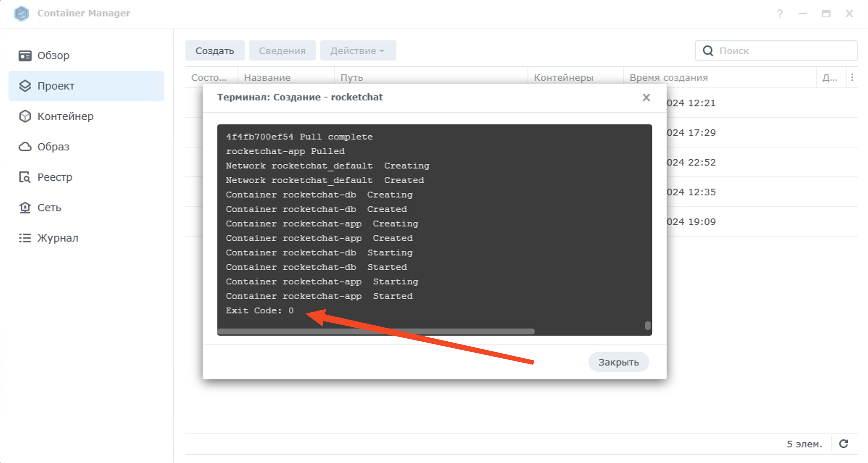Minimize the Container Manager window
Image resolution: width=868 pixels, height=463 pixels.
point(803,14)
